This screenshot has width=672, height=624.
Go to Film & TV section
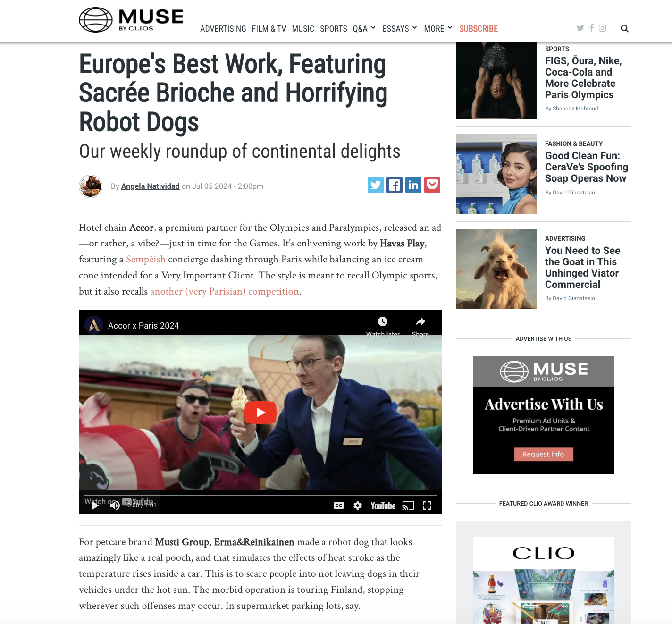point(269,29)
